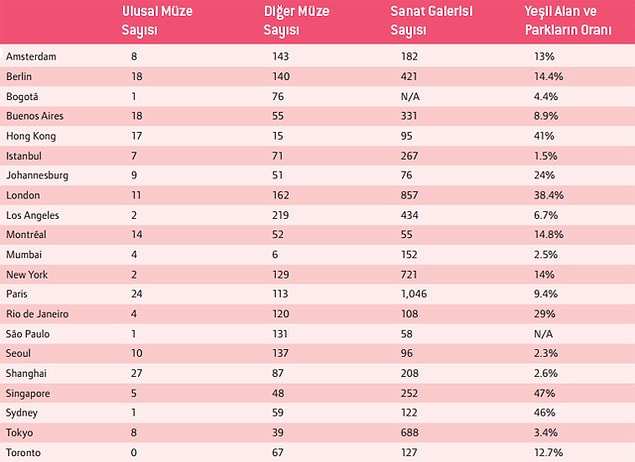Click the Sanat Galerisi Sayısı column header
This screenshot has height=462, width=635.
tap(431, 20)
